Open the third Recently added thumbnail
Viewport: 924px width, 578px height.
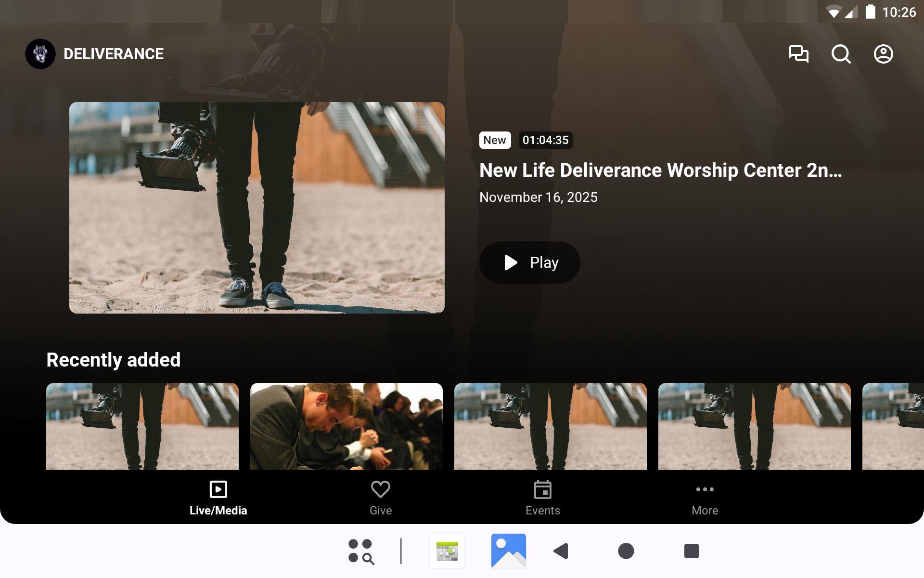click(x=551, y=426)
